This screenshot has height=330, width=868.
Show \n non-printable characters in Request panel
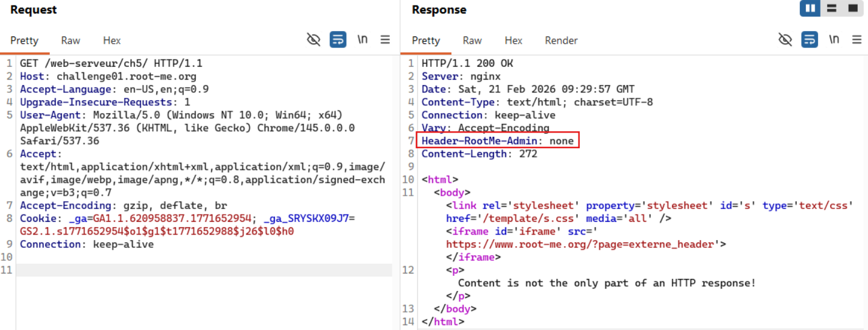363,40
